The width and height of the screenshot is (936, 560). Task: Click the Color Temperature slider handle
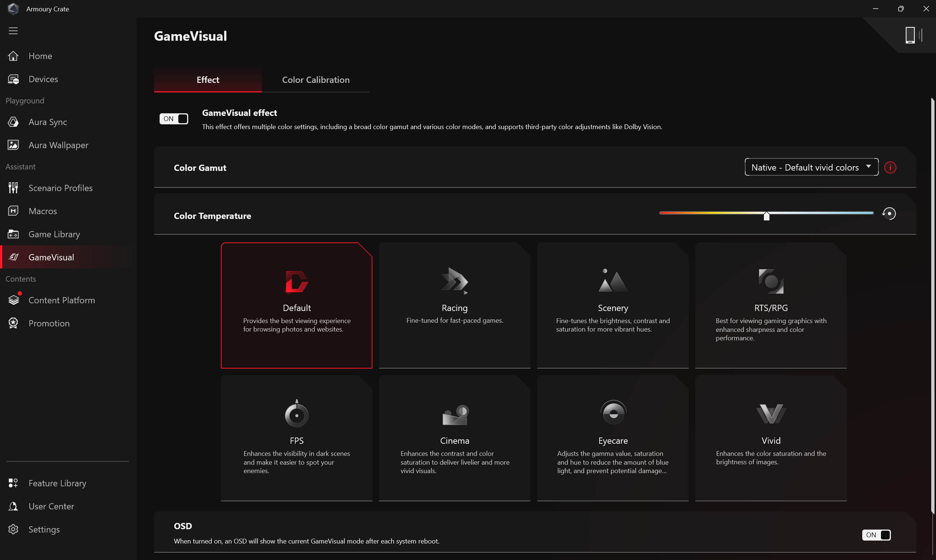766,216
